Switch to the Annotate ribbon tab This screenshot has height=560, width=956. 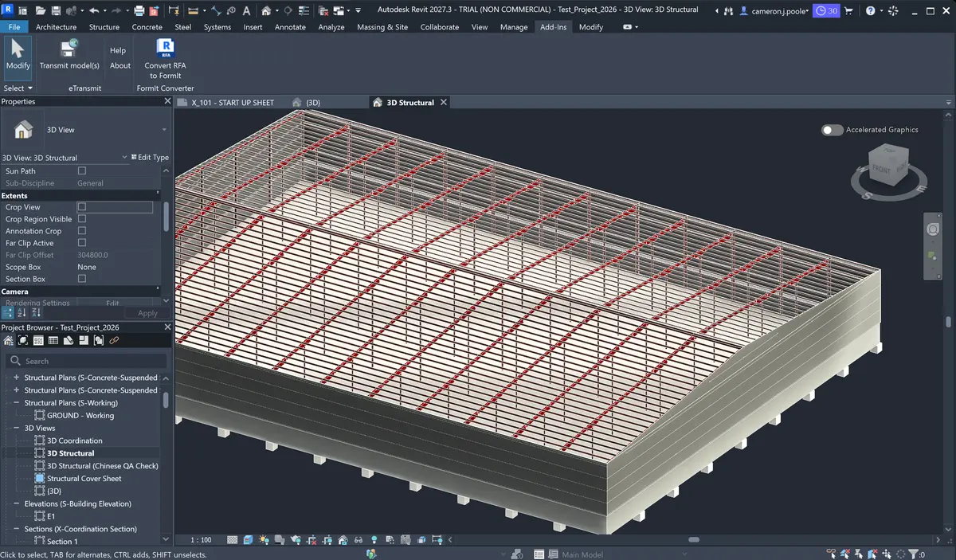290,26
